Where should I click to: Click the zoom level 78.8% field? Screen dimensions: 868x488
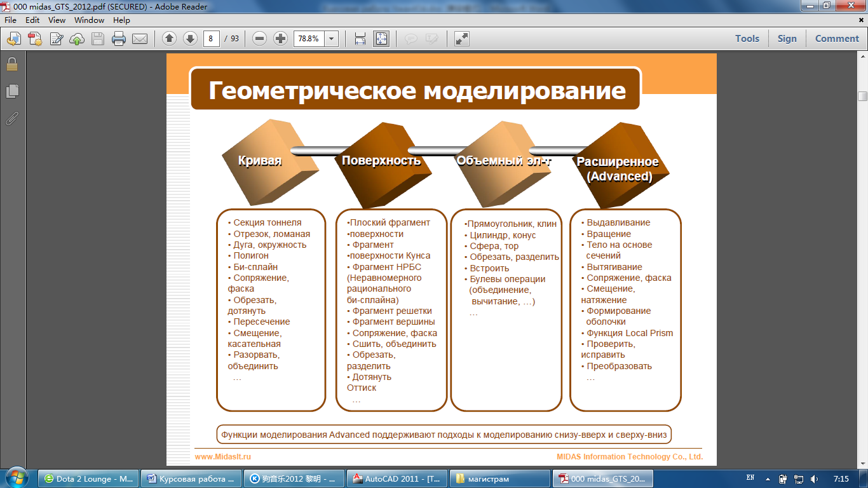tap(309, 39)
